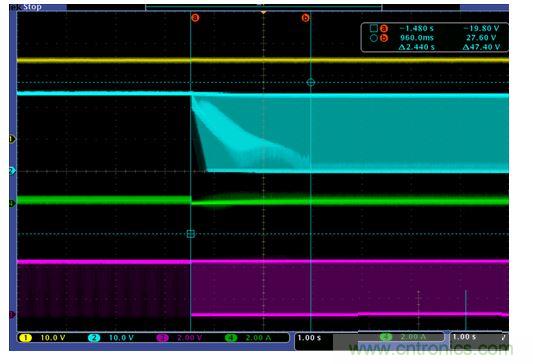The height and width of the screenshot is (364, 533).
Task: Click the circle cursor b icon in readout
Action: (x=374, y=38)
